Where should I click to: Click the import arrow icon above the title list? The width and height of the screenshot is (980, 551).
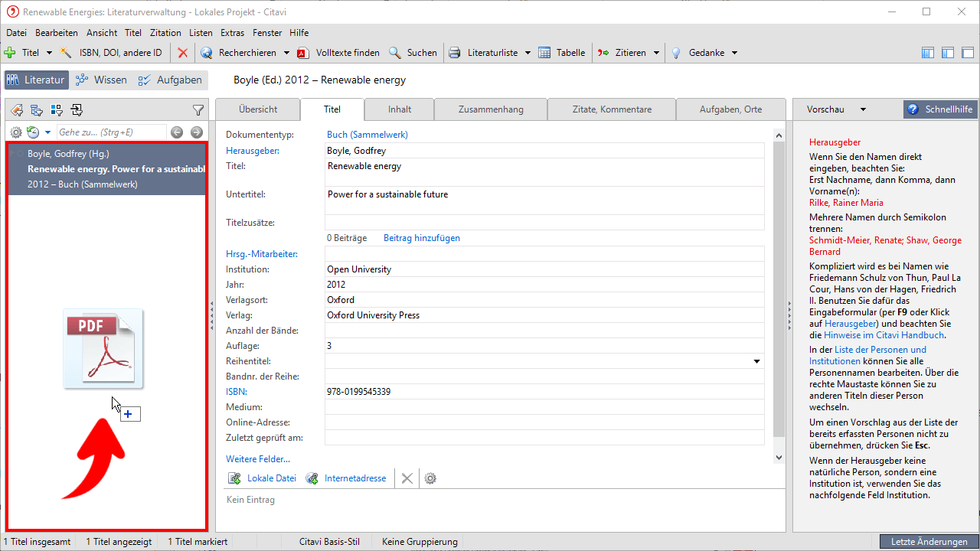[77, 109]
